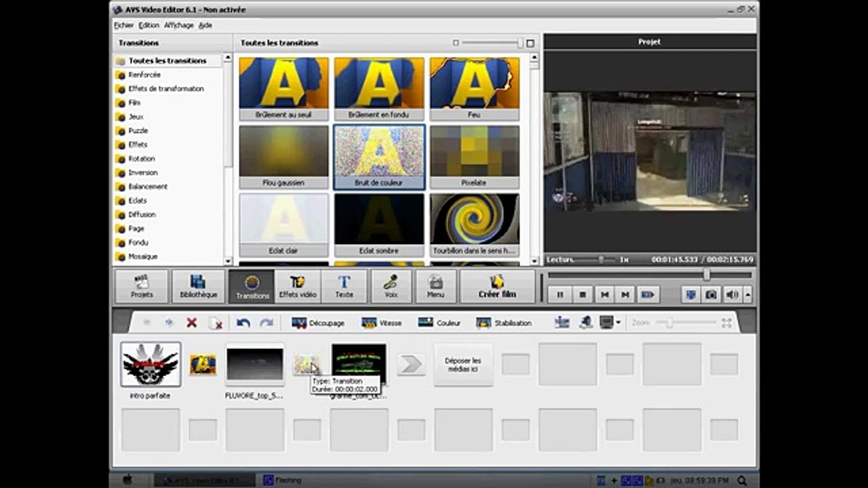Open the Couleur color tool

439,323
